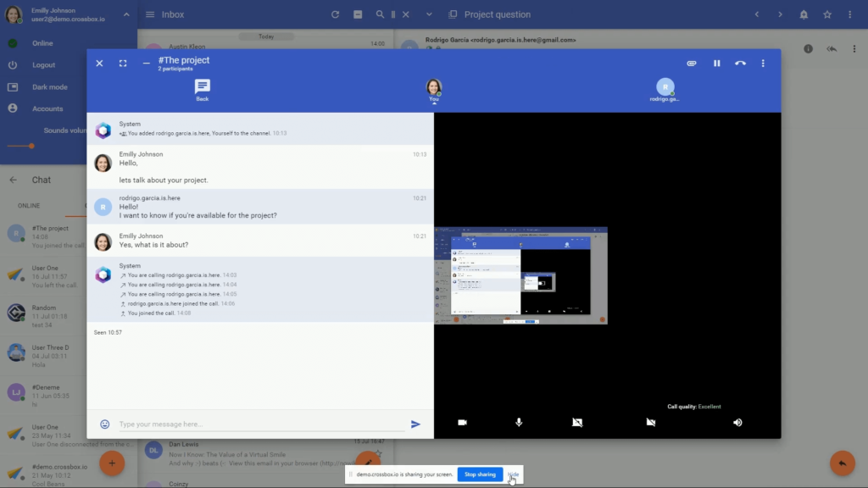Type in the message input field
This screenshot has width=868, height=488.
(x=259, y=424)
